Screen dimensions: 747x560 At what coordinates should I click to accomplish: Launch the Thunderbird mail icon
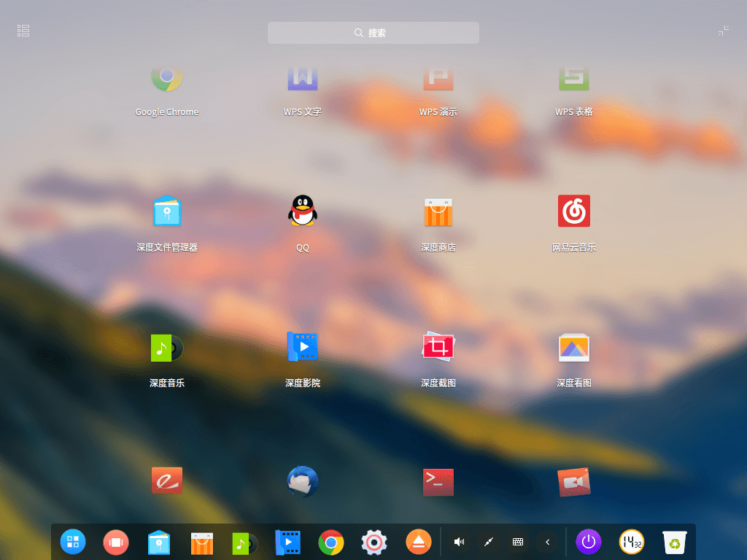(303, 481)
